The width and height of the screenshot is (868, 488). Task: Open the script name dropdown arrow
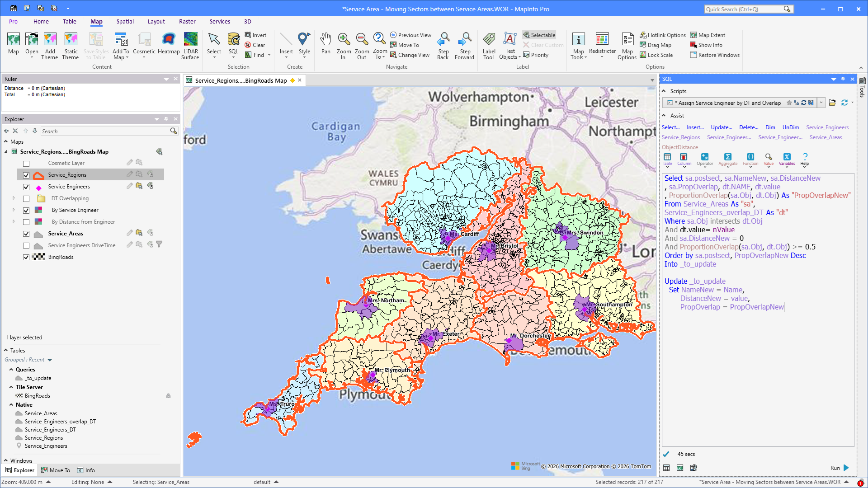point(821,103)
